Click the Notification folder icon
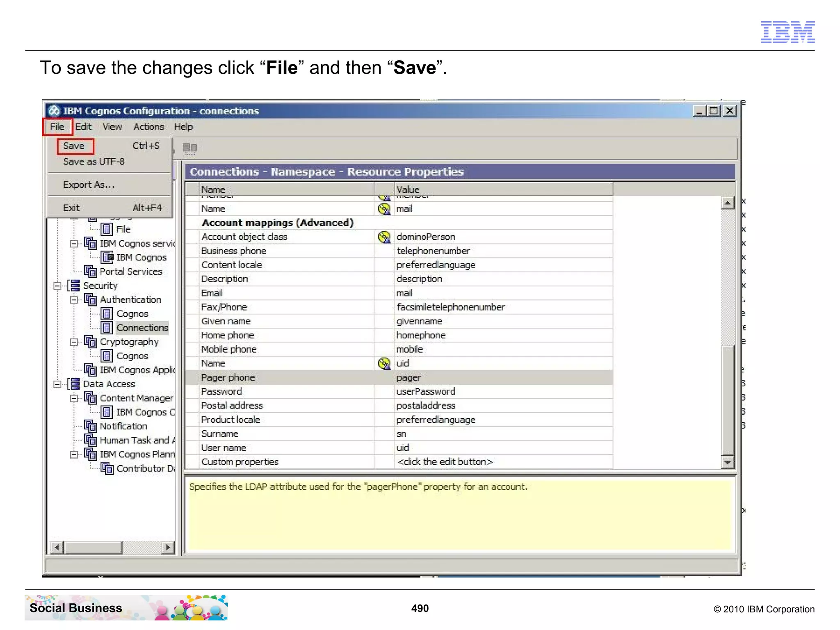 click(90, 427)
